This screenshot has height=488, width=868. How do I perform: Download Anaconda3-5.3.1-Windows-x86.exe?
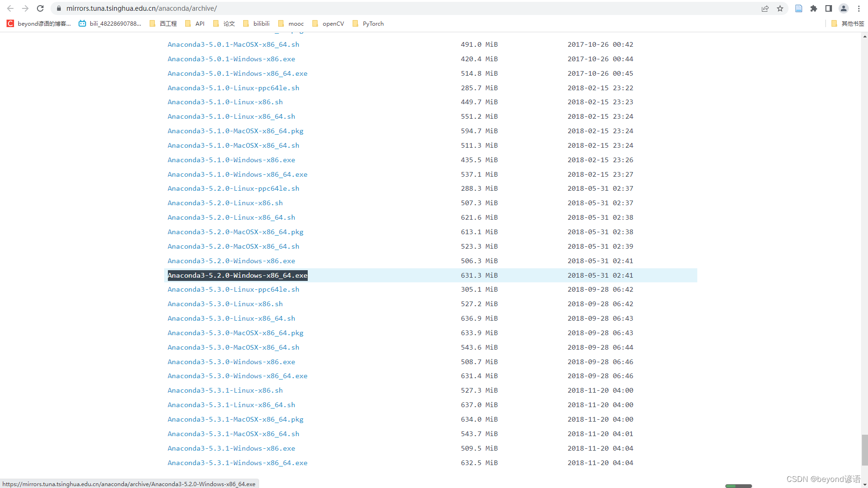click(x=231, y=448)
